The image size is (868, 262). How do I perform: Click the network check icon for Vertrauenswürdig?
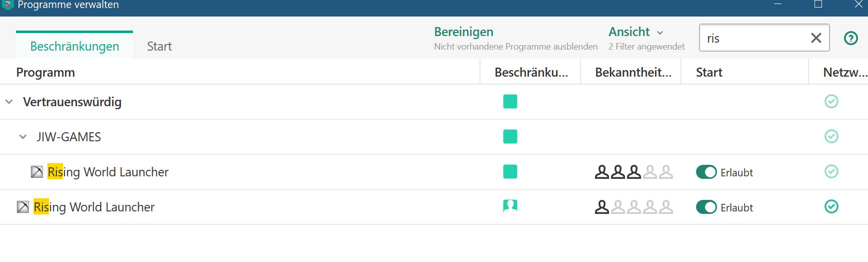coord(831,102)
